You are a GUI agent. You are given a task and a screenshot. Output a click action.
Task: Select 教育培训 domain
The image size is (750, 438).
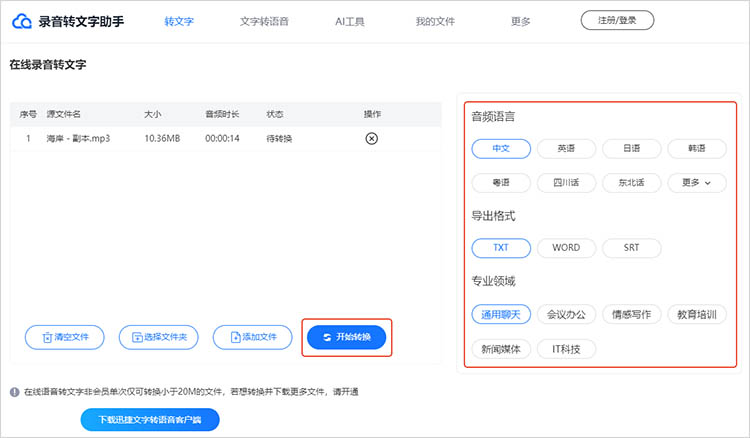[x=697, y=315]
